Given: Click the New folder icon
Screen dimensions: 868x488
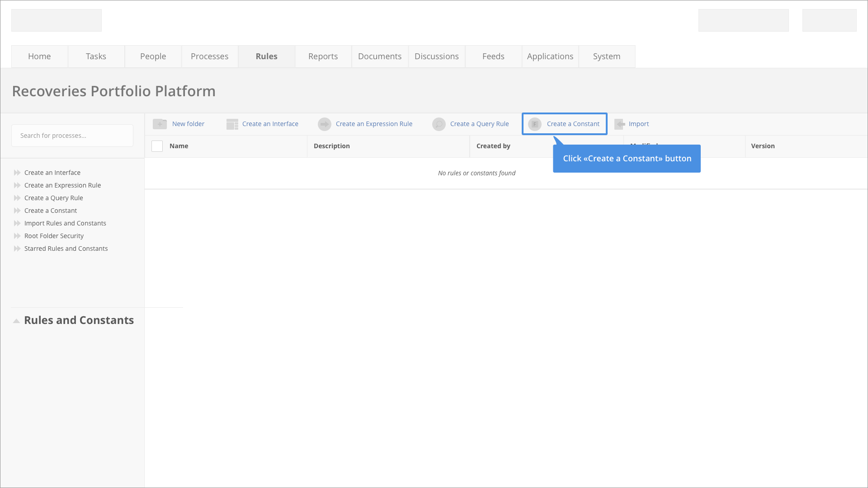Looking at the screenshot, I should pyautogui.click(x=160, y=124).
